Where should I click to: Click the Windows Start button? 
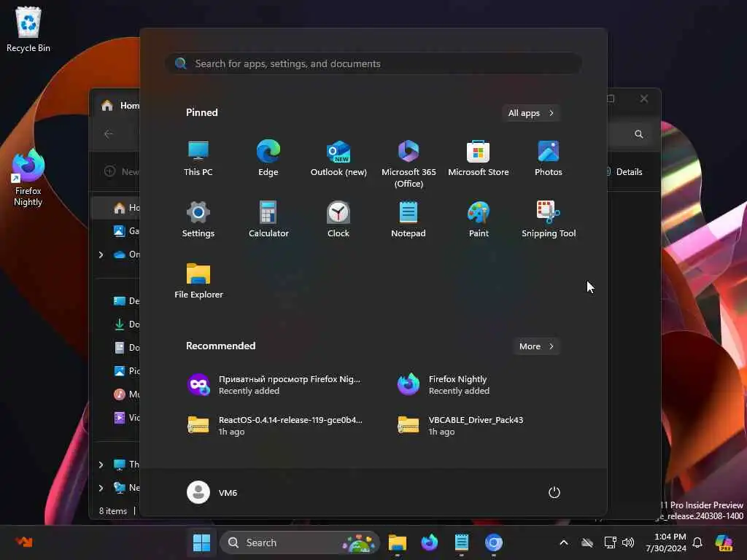coord(201,542)
